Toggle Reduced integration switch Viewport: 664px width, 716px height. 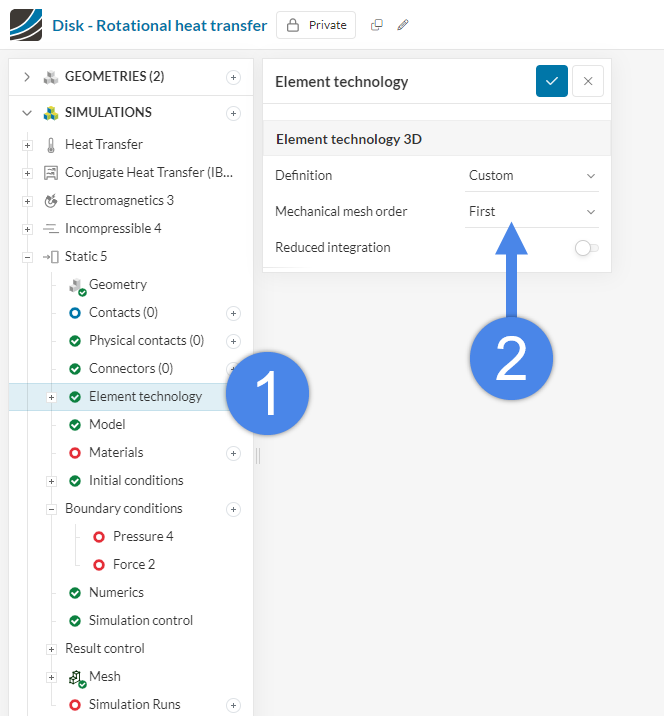586,248
